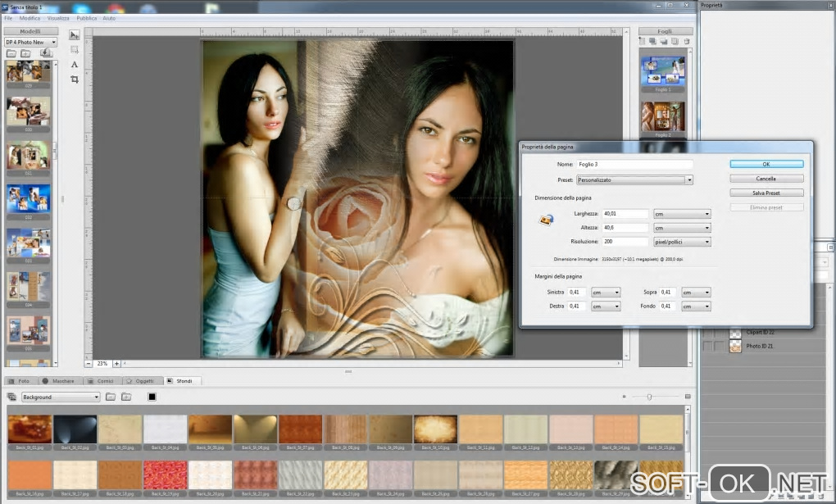
Task: Switch to the Sfondi tab
Action: (x=182, y=381)
